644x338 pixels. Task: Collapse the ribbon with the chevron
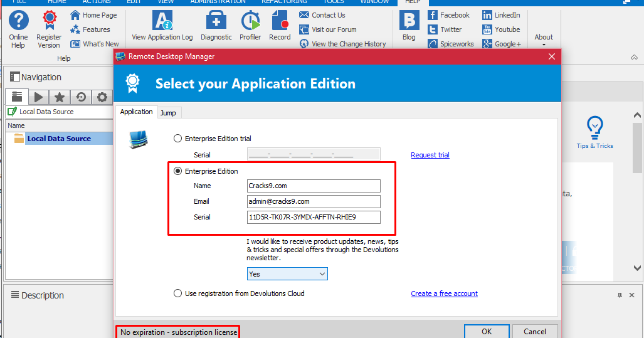click(634, 58)
